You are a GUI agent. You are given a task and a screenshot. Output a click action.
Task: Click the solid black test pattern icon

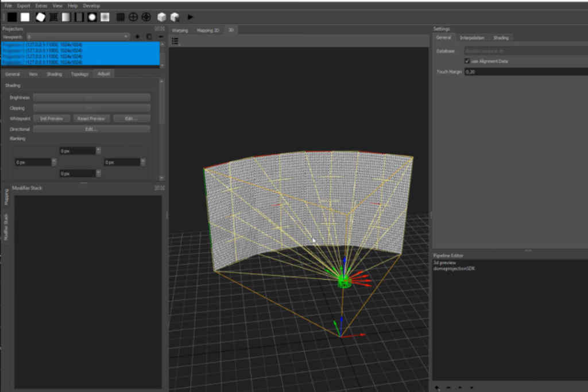pyautogui.click(x=11, y=17)
